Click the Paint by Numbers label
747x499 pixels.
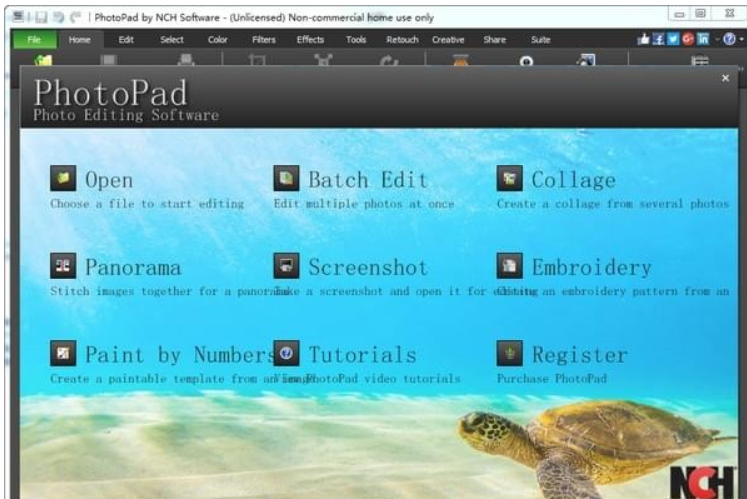(x=180, y=355)
